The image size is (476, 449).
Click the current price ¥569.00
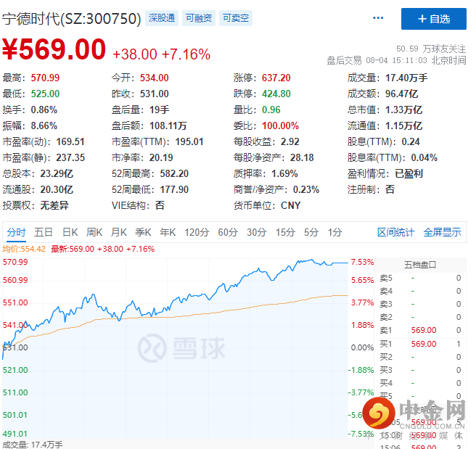(x=54, y=49)
